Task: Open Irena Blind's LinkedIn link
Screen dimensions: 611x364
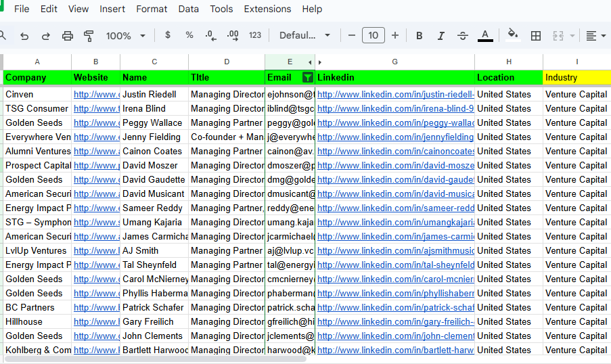Action: 396,109
